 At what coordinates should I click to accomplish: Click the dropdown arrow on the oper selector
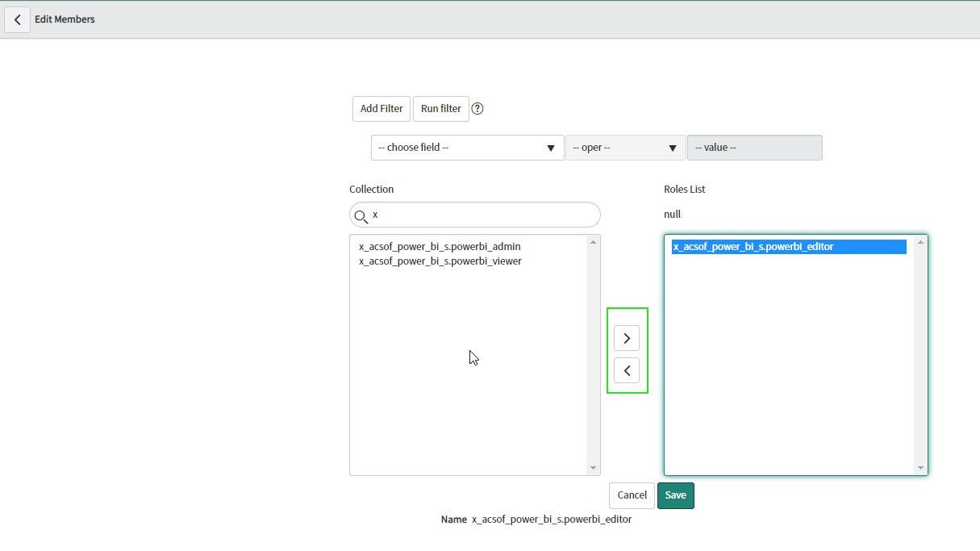[672, 148]
